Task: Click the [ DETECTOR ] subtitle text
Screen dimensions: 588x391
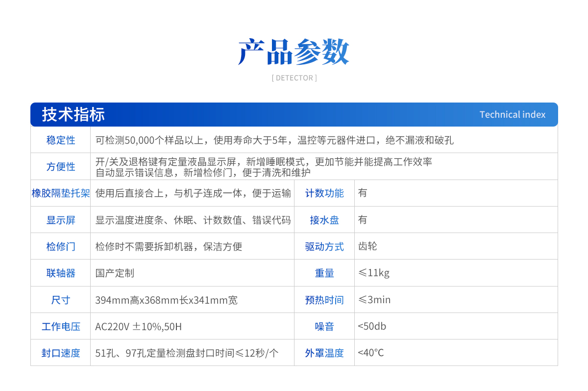Action: tap(294, 78)
